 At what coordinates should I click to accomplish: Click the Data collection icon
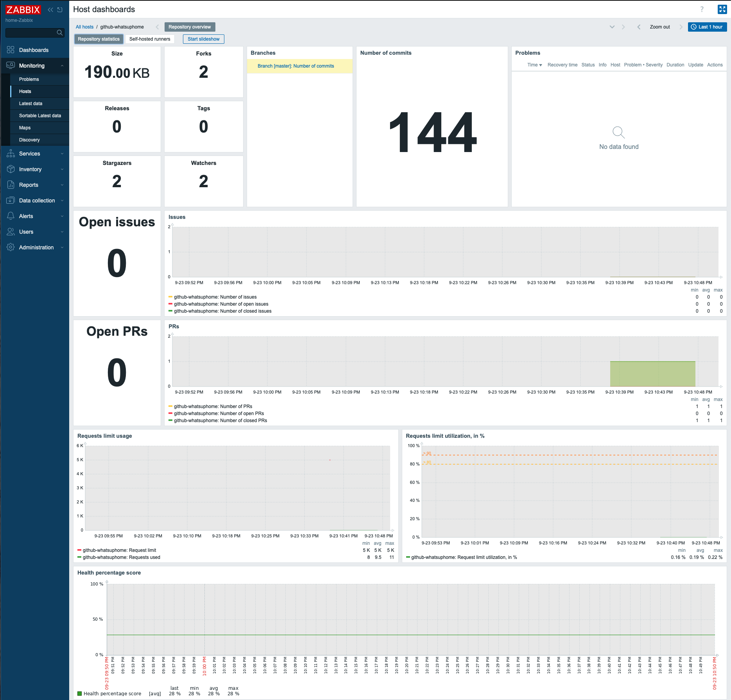[x=11, y=200]
